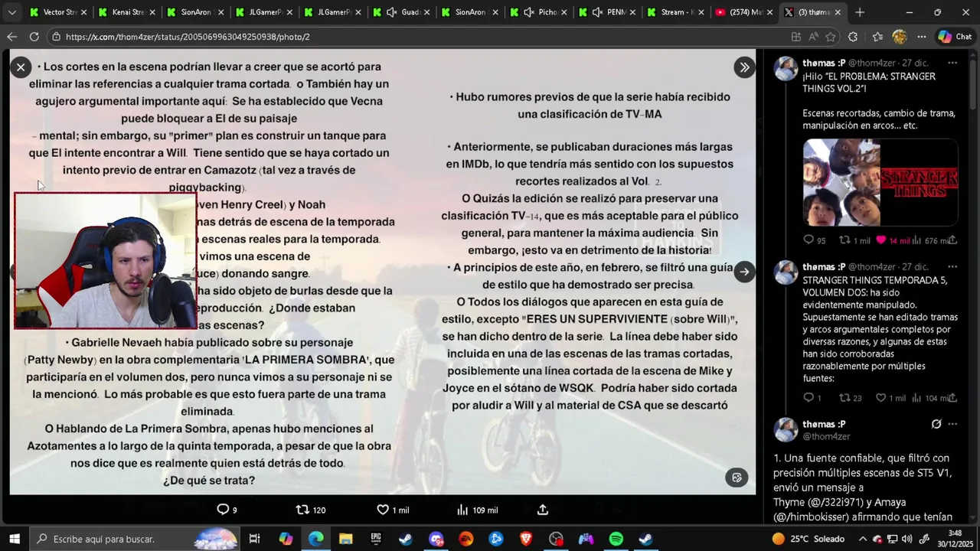Close the photo viewer with the X button
Viewport: 980px width, 551px height.
[x=21, y=67]
